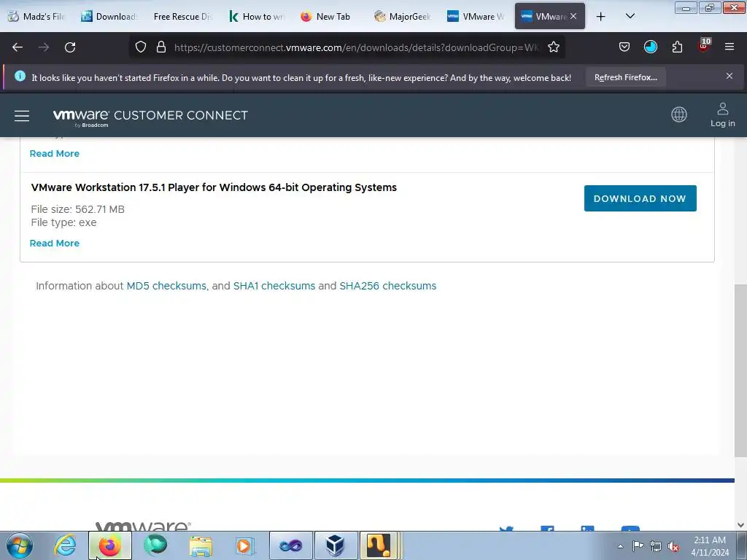Click the VMware Customer Connect logo
The height and width of the screenshot is (560, 747).
click(150, 117)
